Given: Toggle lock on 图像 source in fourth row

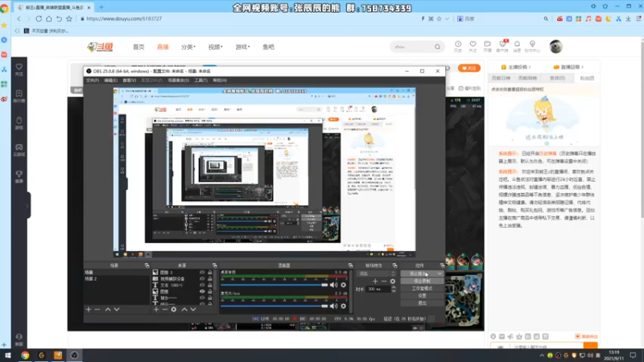Looking at the screenshot, I should (210, 291).
